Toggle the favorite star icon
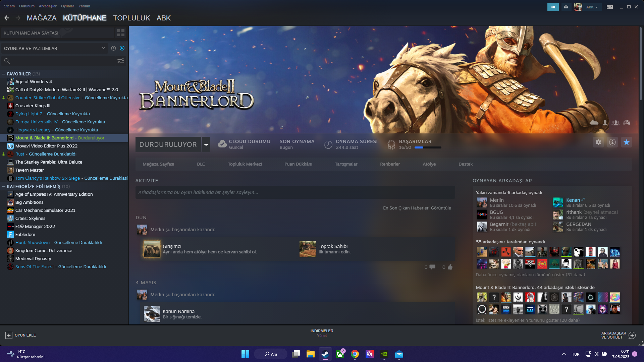Screen dimensions: 644x362 pyautogui.click(x=626, y=142)
